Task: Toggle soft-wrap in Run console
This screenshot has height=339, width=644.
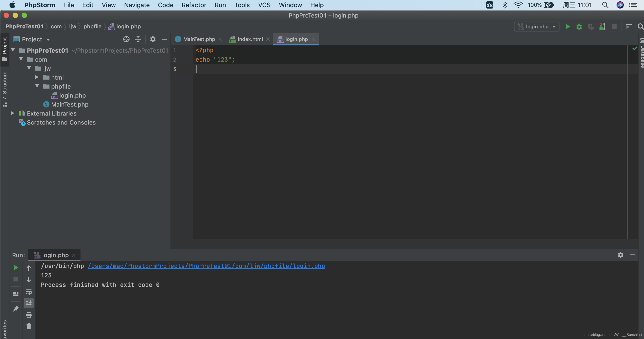Action: tap(29, 292)
